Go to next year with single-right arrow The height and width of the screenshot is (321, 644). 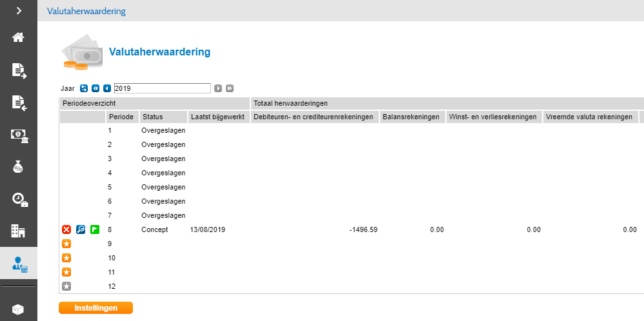tap(218, 88)
